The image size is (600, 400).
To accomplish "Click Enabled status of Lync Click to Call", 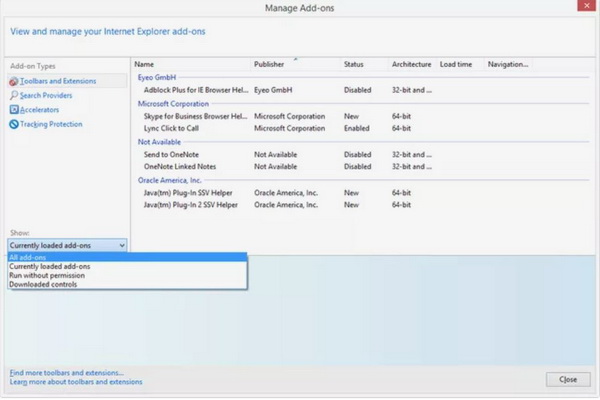I will coord(357,128).
